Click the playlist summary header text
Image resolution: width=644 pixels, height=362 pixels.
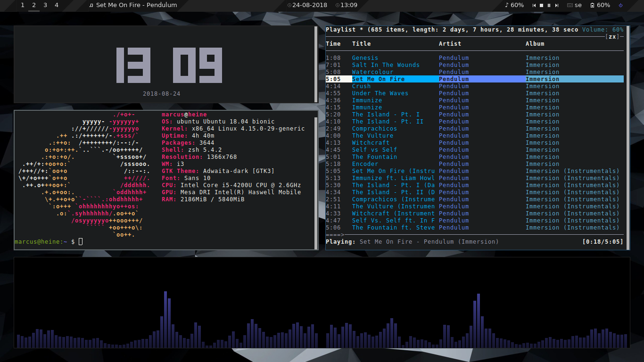(452, 30)
